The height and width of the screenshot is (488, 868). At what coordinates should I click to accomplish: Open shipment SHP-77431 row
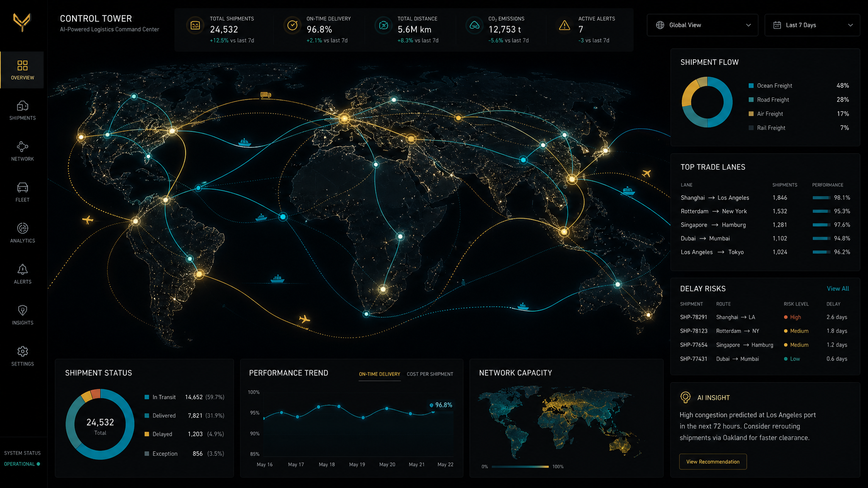tap(764, 359)
